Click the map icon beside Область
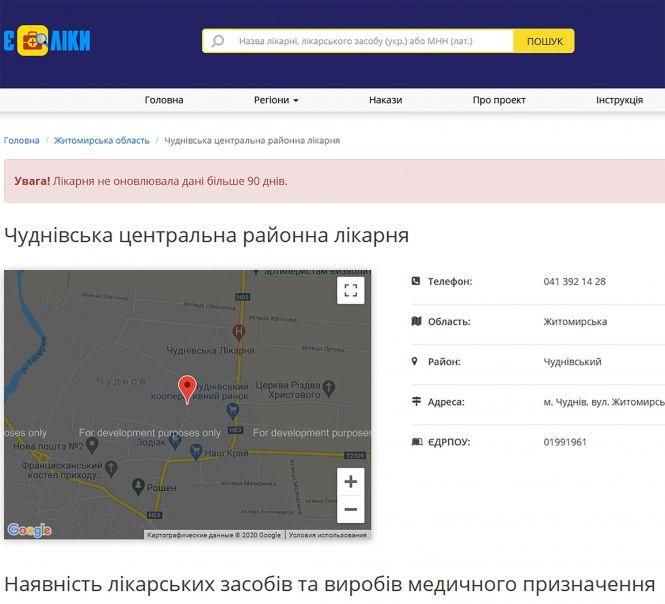 pyautogui.click(x=416, y=321)
